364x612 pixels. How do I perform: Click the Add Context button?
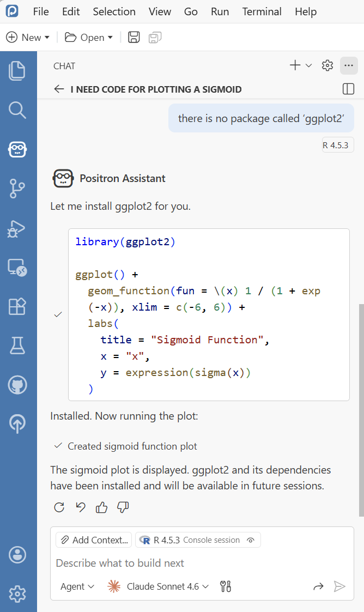pyautogui.click(x=94, y=540)
